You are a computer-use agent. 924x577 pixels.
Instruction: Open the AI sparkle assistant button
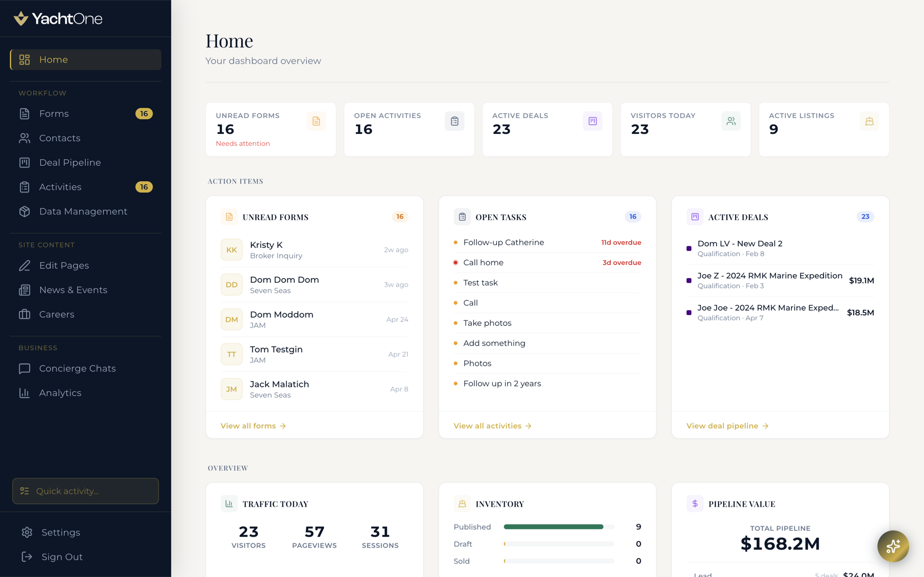(x=893, y=546)
